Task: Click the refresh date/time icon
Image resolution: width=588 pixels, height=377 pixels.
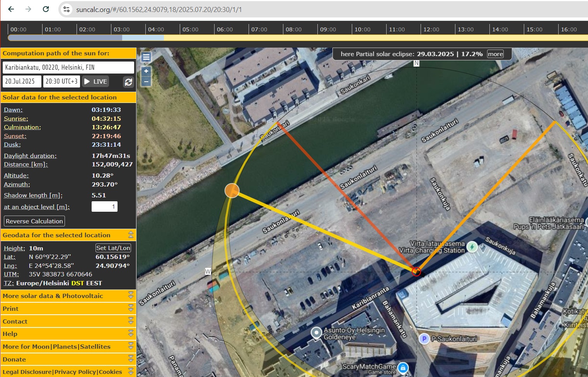Action: coord(128,82)
